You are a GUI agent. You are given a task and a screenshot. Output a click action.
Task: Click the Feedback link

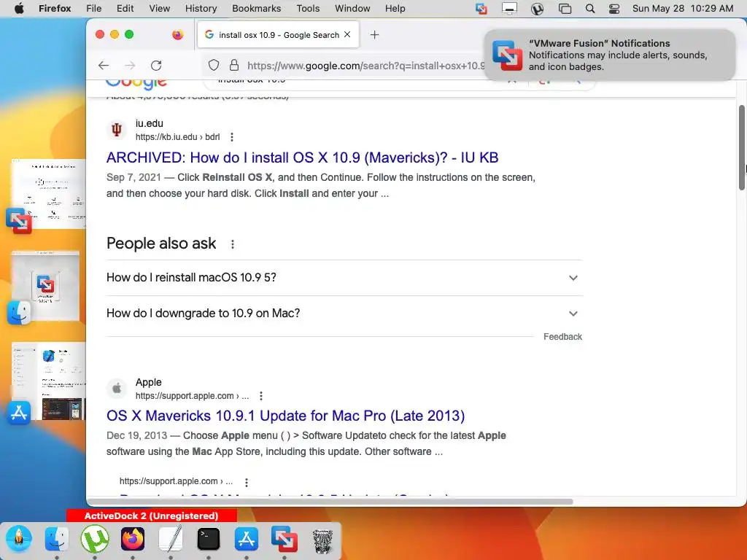(562, 337)
